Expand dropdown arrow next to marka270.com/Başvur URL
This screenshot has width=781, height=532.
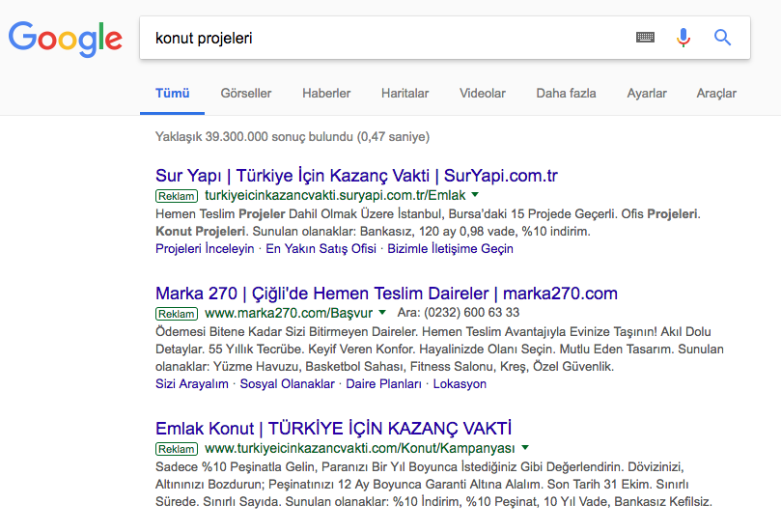pos(382,313)
